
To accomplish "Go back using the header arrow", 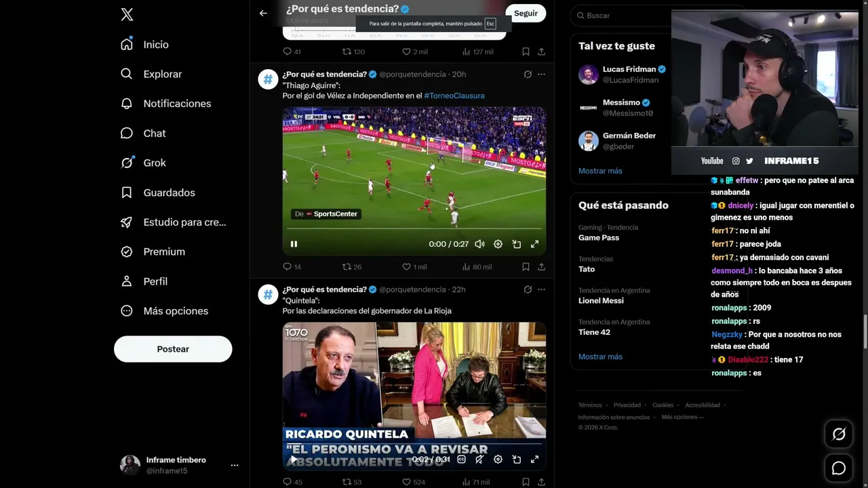I will point(263,13).
